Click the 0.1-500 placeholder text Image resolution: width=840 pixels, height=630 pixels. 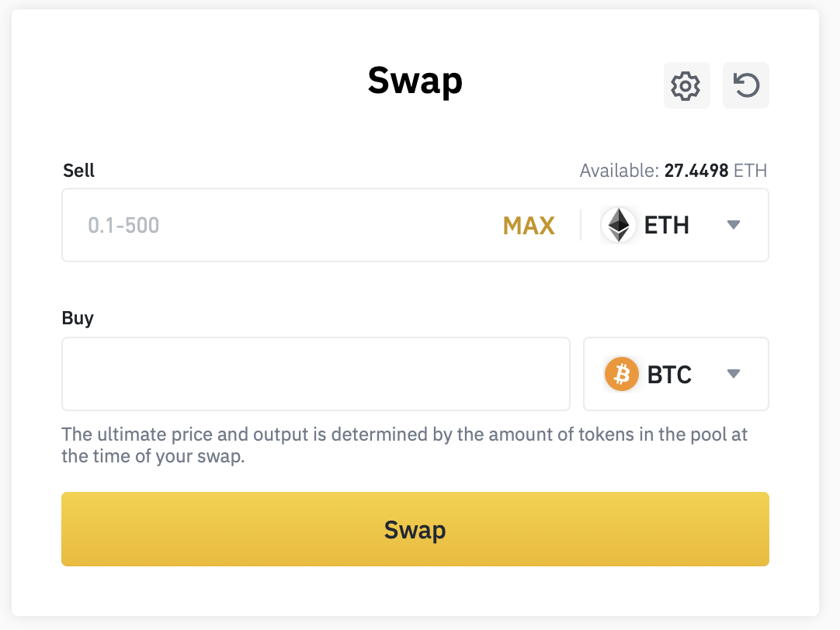pos(123,226)
